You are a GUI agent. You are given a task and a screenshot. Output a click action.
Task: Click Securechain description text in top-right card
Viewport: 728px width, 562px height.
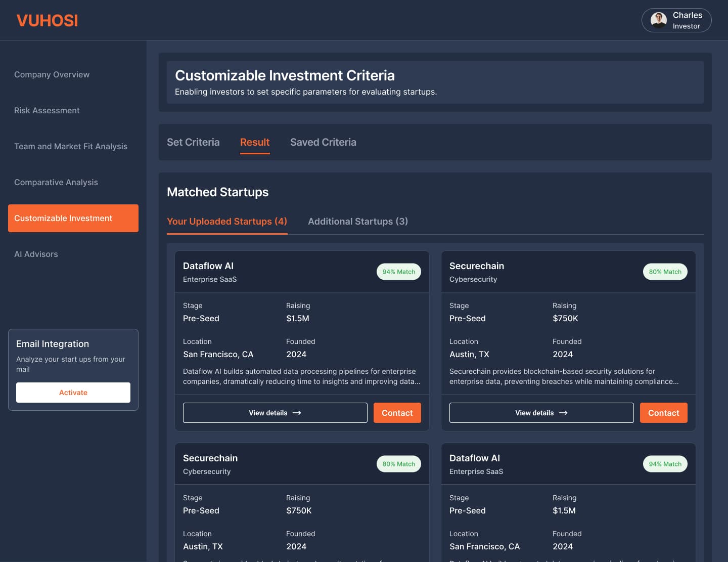point(564,376)
